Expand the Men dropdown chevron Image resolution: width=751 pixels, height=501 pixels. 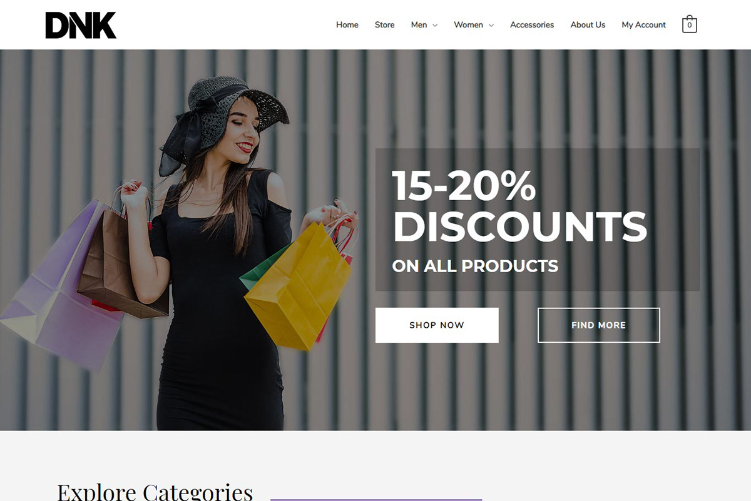click(x=435, y=25)
